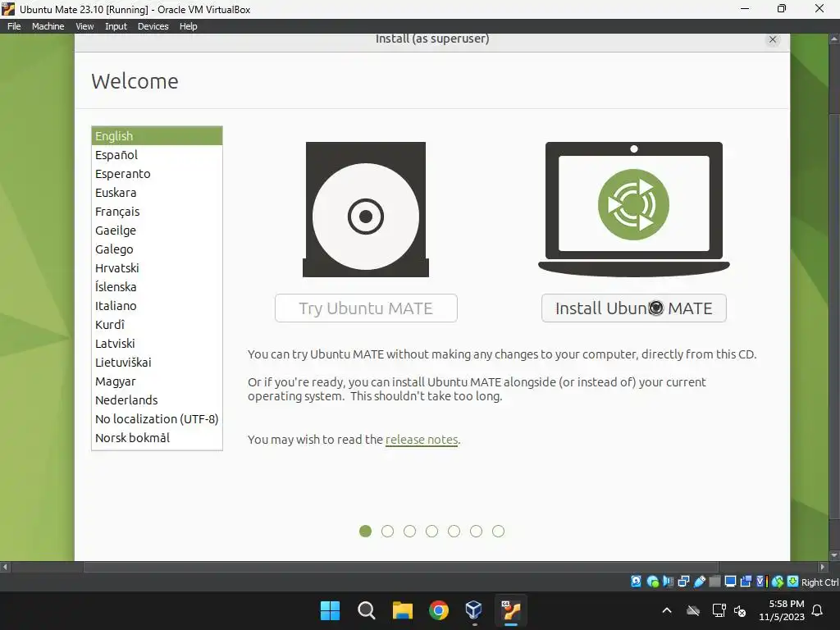Image resolution: width=840 pixels, height=630 pixels.
Task: Select English in the language list
Action: 157,136
